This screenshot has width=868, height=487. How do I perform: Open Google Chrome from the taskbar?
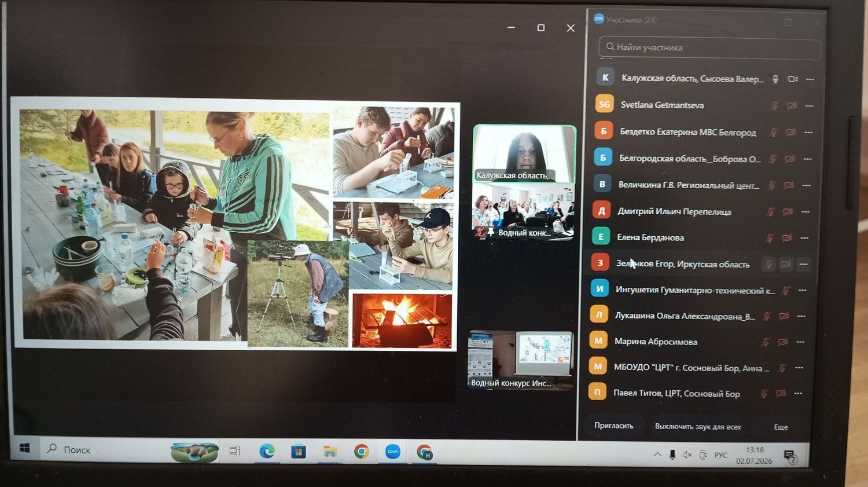(x=361, y=451)
